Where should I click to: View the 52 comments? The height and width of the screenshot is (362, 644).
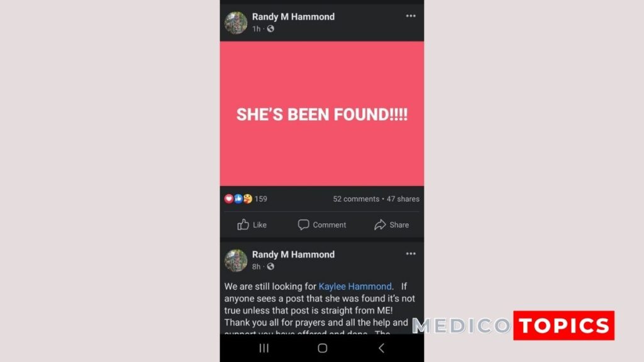[x=356, y=199]
